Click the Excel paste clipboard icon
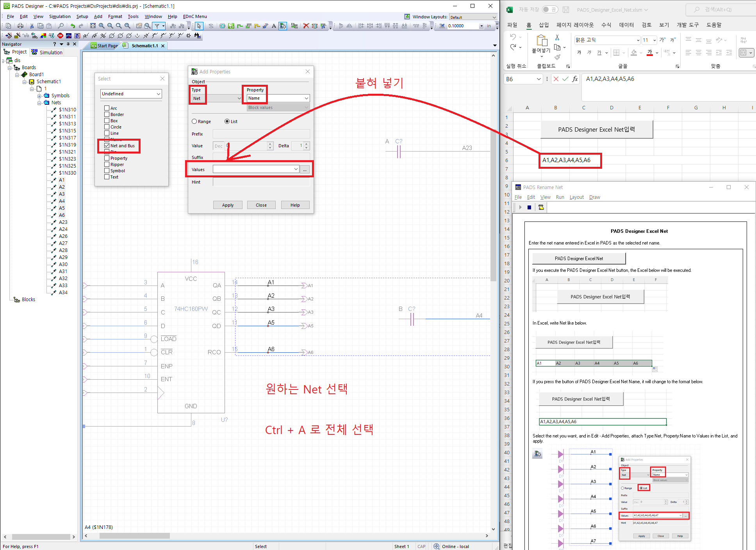This screenshot has width=756, height=550. 541,41
